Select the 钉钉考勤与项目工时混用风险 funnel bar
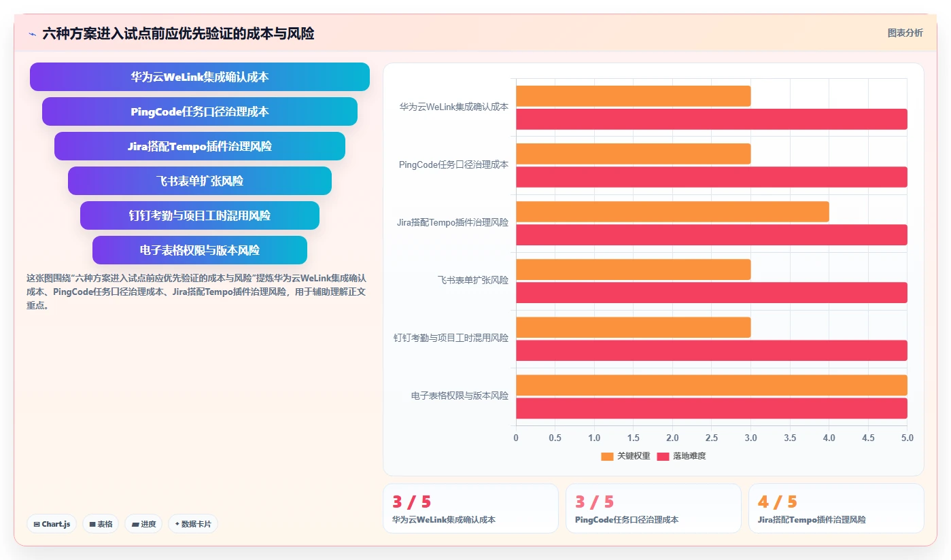The image size is (951, 560). [x=200, y=215]
